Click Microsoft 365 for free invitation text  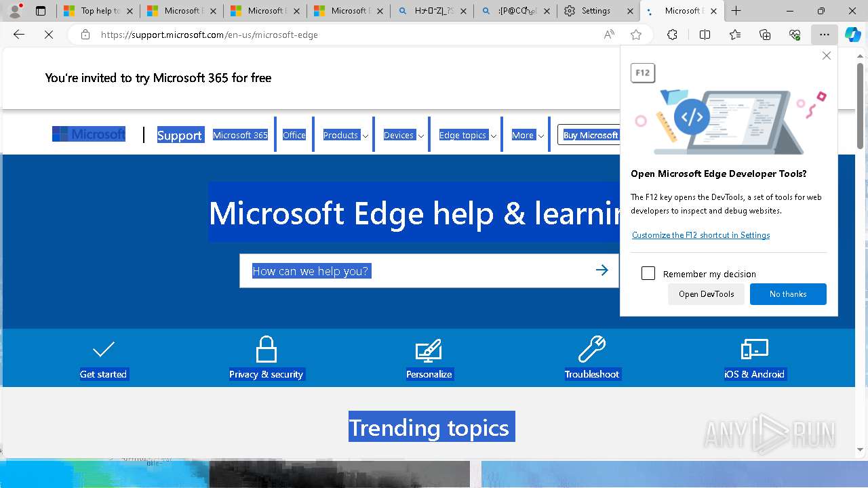(158, 78)
